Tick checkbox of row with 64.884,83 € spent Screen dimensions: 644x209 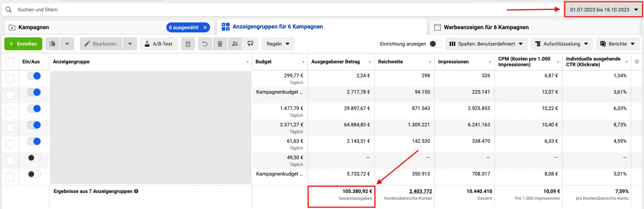(x=10, y=128)
